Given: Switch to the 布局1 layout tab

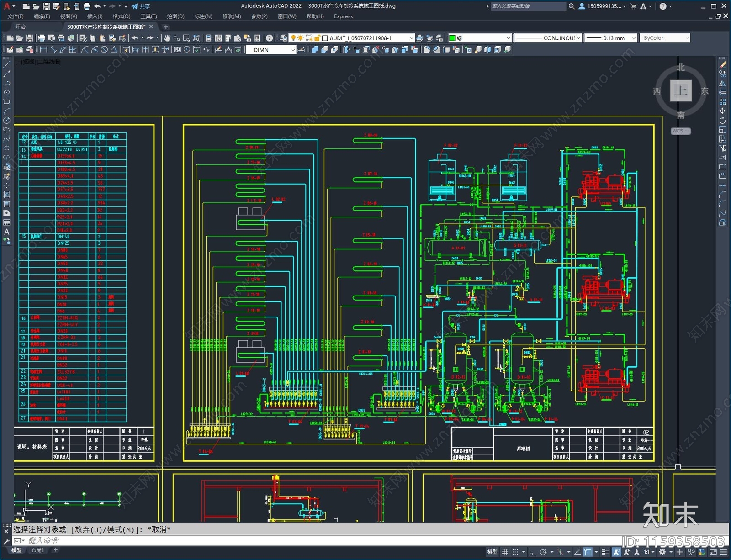Looking at the screenshot, I should [x=37, y=550].
